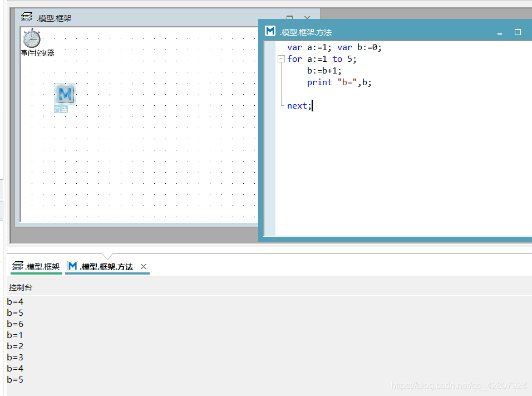
Task: Click the M icon on the 模型.框架.方法 bottom tab
Action: (x=72, y=266)
